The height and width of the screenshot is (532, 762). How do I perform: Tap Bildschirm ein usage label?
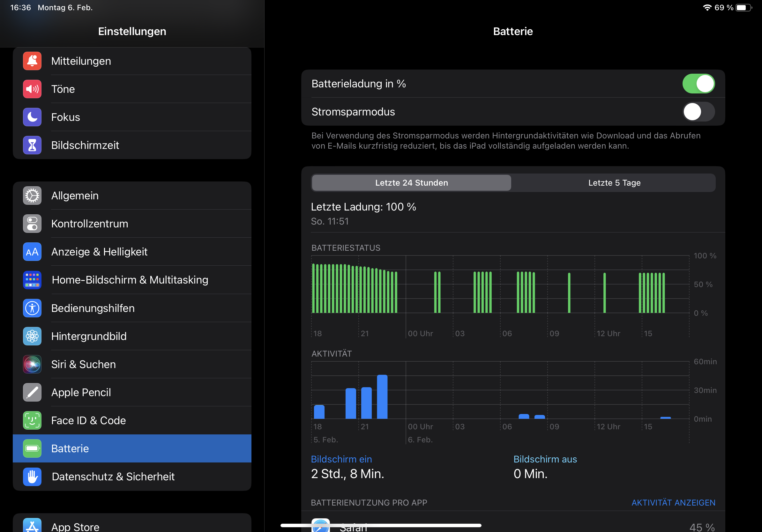click(x=341, y=459)
